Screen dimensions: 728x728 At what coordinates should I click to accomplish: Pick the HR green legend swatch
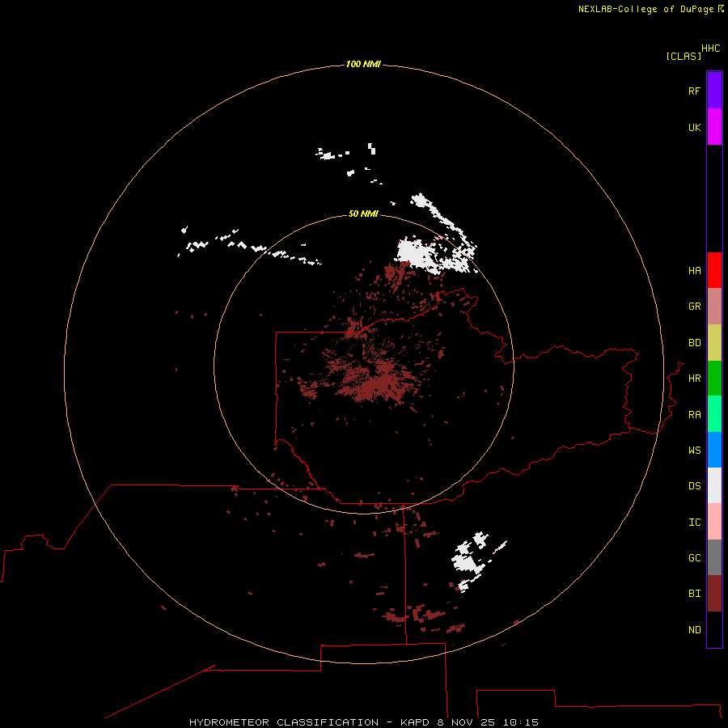[x=714, y=379]
